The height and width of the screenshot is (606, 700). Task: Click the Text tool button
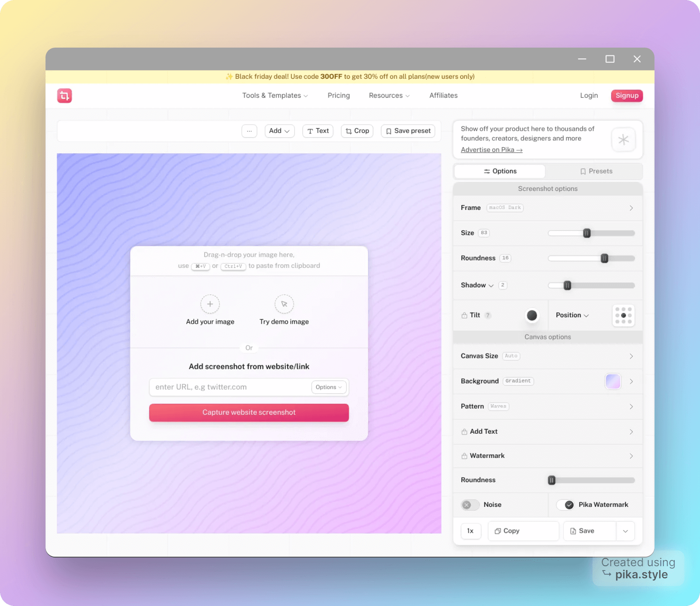pos(318,131)
